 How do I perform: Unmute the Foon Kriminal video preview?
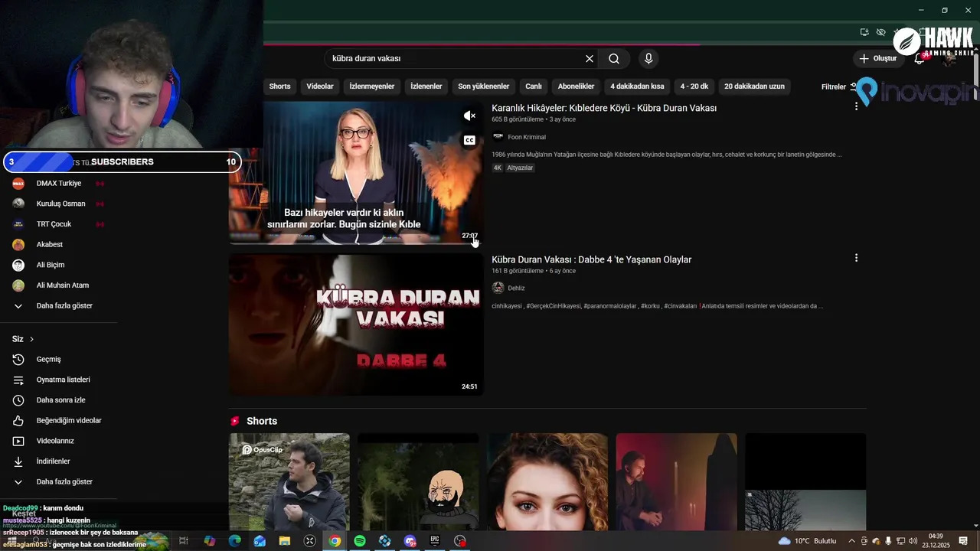(x=469, y=116)
